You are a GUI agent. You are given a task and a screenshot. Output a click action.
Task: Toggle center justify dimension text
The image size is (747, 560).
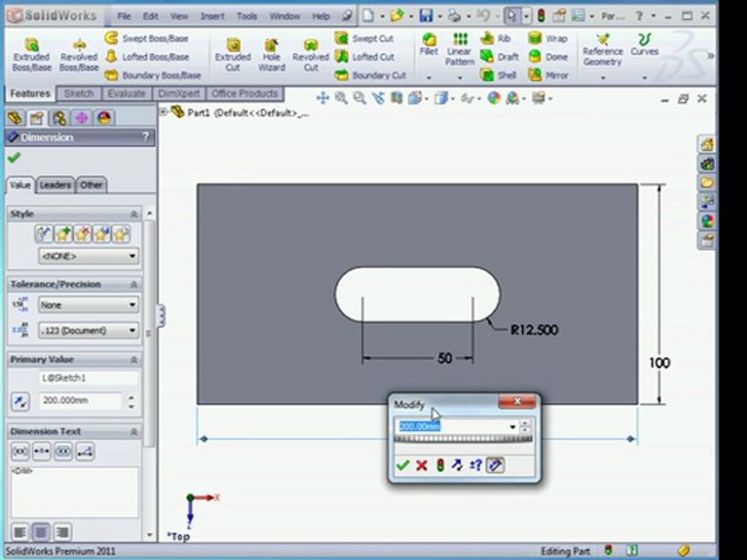click(x=41, y=531)
